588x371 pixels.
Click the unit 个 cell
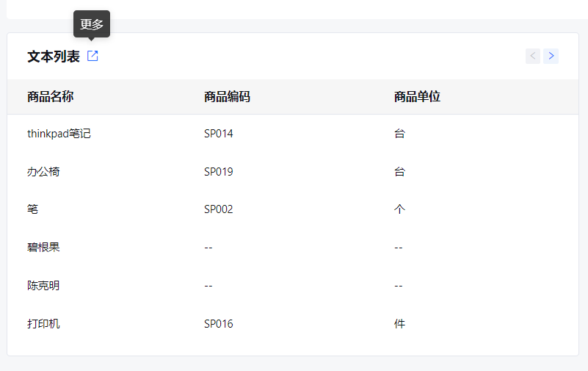tap(399, 209)
